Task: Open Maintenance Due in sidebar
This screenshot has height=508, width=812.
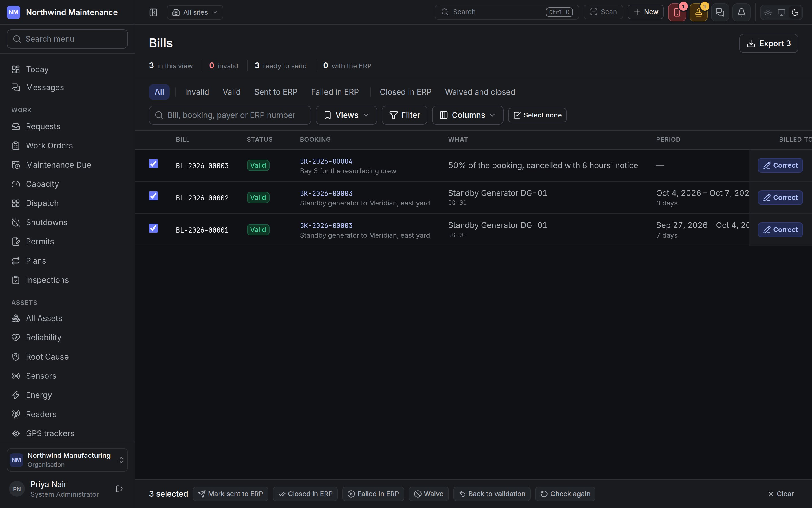Action: pos(67,165)
